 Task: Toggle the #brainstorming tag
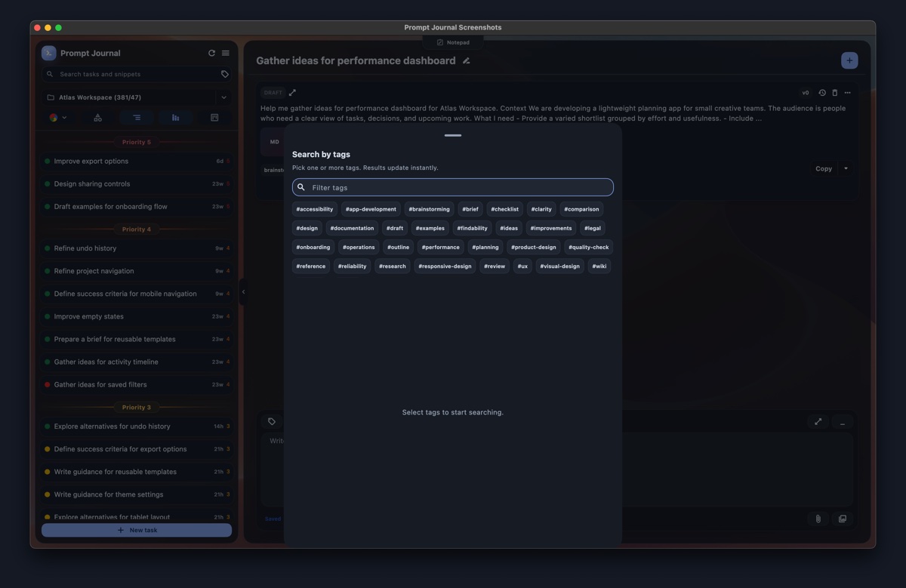[429, 209]
